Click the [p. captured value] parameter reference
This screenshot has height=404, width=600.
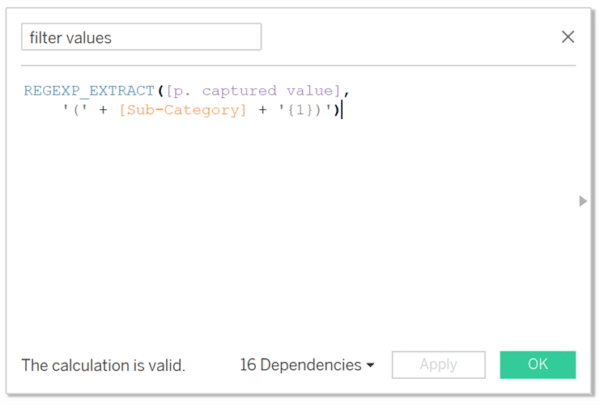point(253,91)
